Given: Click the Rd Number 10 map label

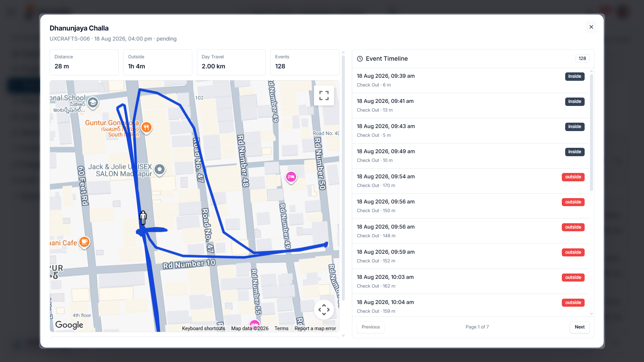Looking at the screenshot, I should [x=189, y=264].
